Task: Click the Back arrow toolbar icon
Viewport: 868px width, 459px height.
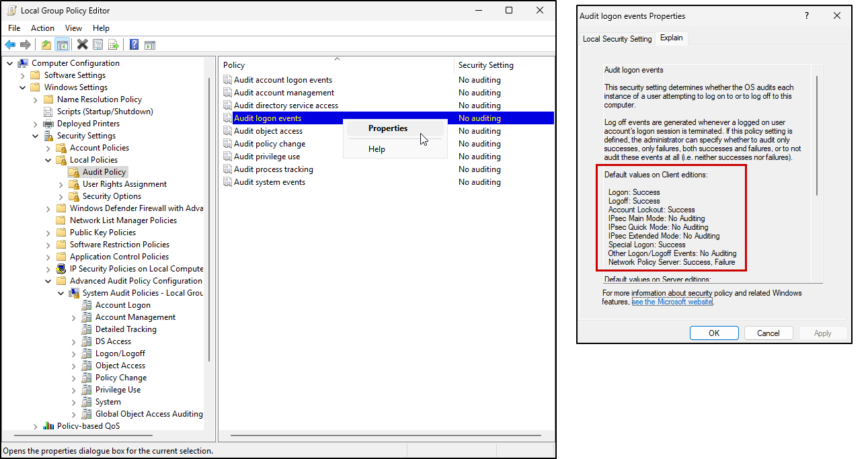Action: click(10, 45)
